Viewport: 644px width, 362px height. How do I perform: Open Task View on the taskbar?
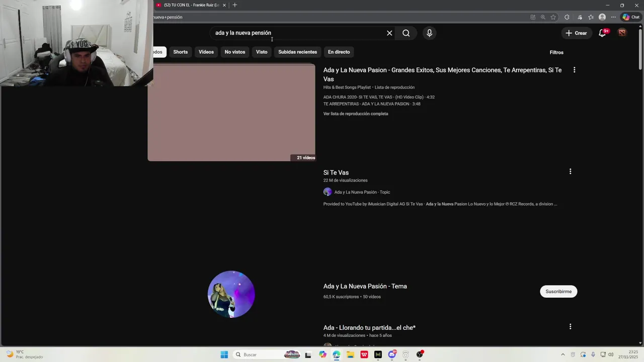[x=308, y=354]
